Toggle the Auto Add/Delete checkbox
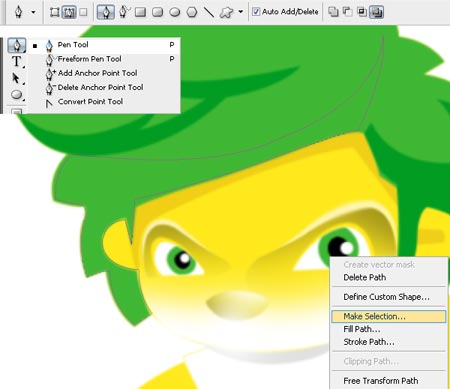 pyautogui.click(x=256, y=12)
